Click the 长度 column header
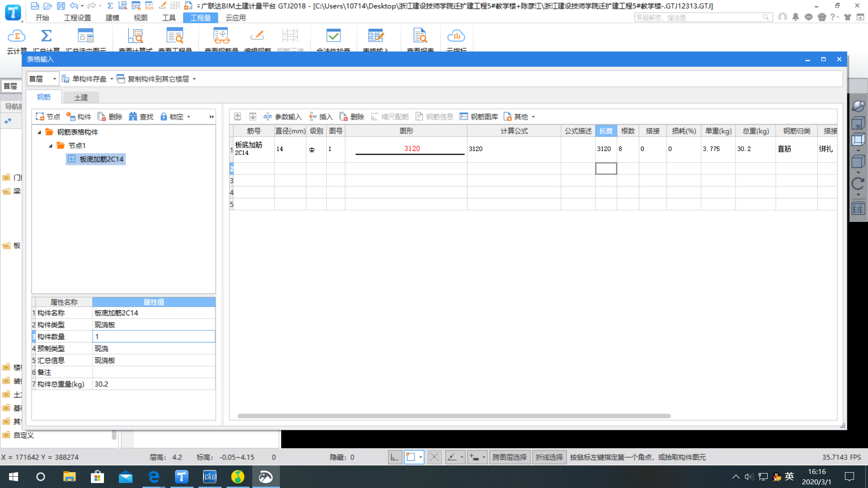The image size is (868, 488). pos(606,131)
